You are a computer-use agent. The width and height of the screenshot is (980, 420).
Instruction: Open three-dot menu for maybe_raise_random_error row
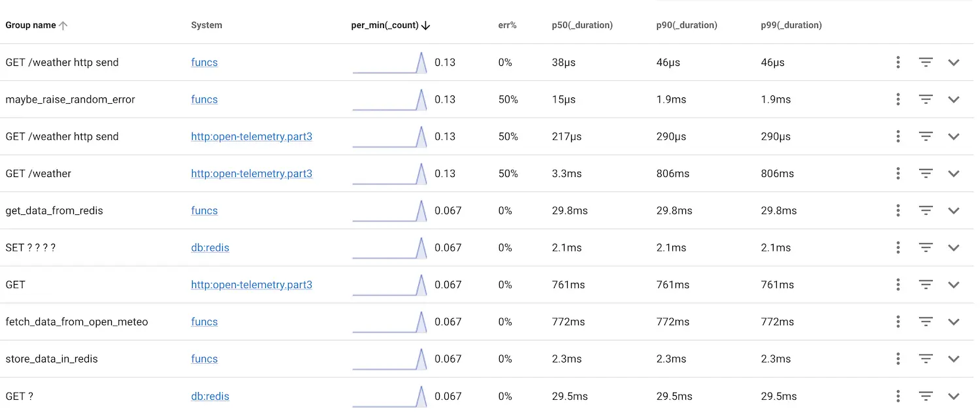[x=898, y=99]
